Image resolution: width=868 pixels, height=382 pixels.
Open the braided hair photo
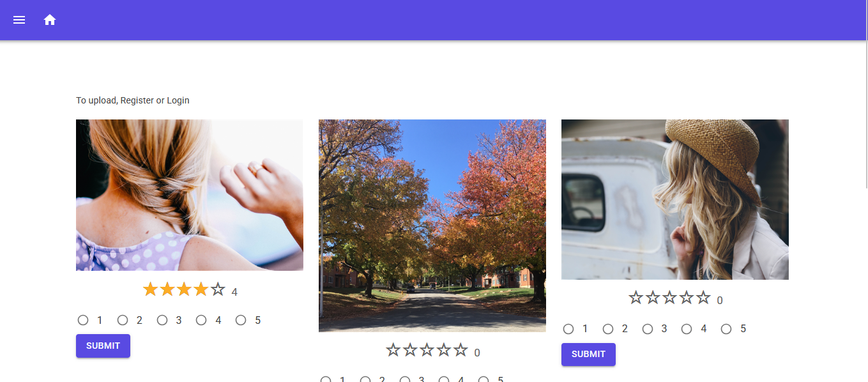tap(190, 195)
